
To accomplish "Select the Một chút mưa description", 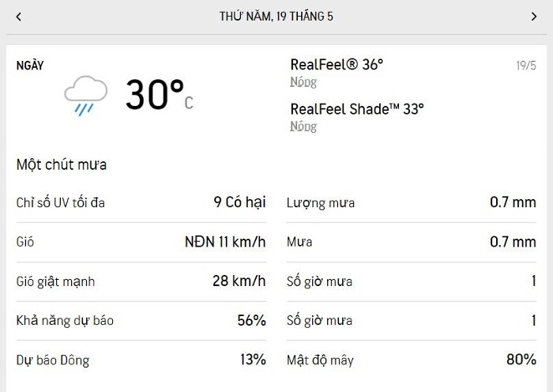I will tap(62, 164).
